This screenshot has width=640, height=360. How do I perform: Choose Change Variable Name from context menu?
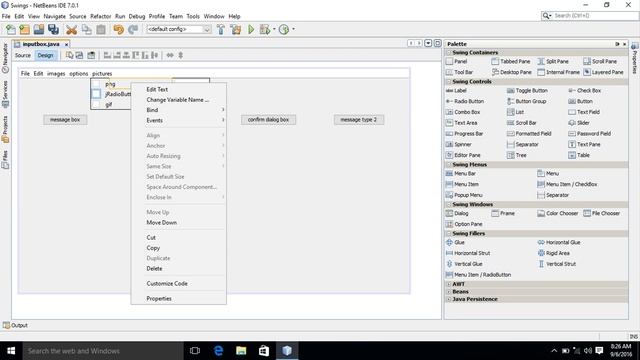click(179, 100)
